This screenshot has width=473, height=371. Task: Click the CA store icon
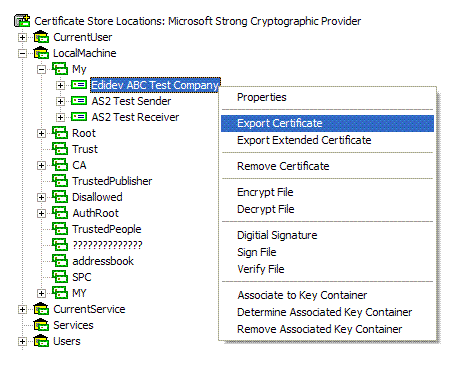[x=60, y=165]
